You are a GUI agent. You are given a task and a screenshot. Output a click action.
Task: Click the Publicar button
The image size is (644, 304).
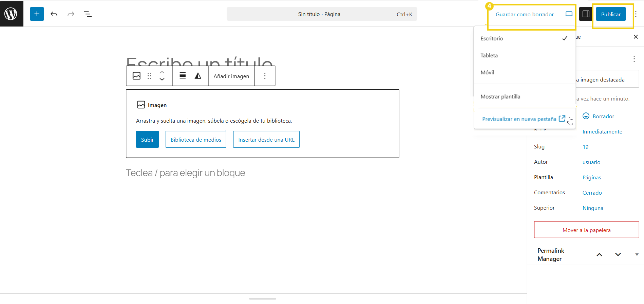pos(610,14)
